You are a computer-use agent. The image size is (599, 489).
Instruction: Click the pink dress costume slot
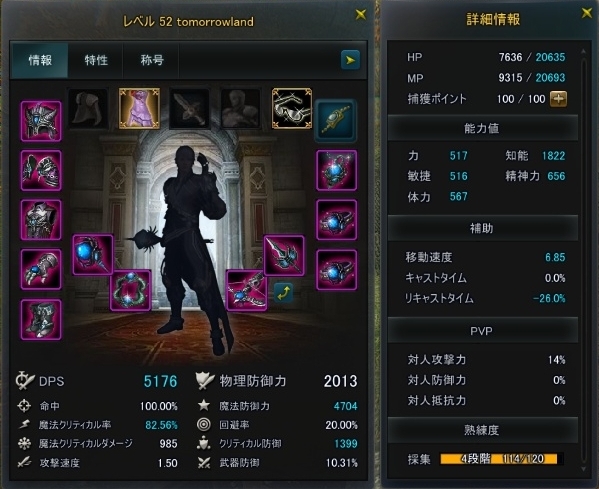(139, 108)
